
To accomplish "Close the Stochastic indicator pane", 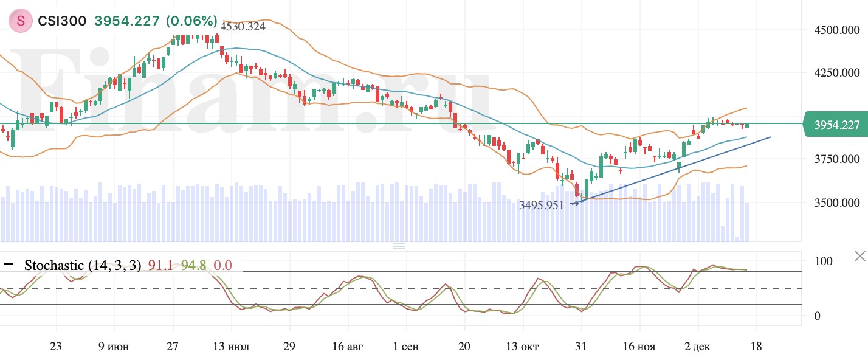I will pos(859,256).
